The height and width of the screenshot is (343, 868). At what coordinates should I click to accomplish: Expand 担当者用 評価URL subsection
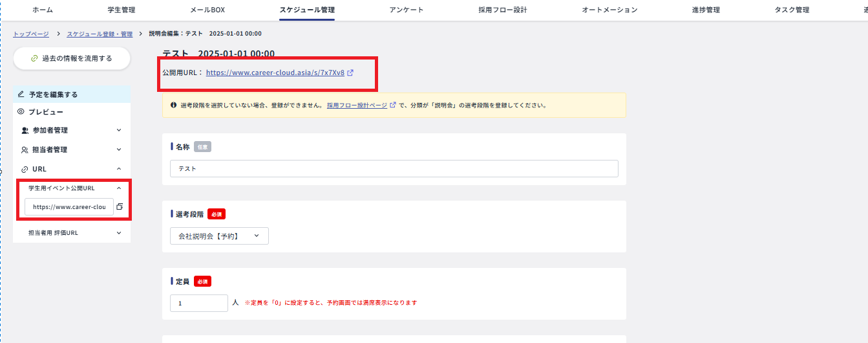[x=119, y=233]
